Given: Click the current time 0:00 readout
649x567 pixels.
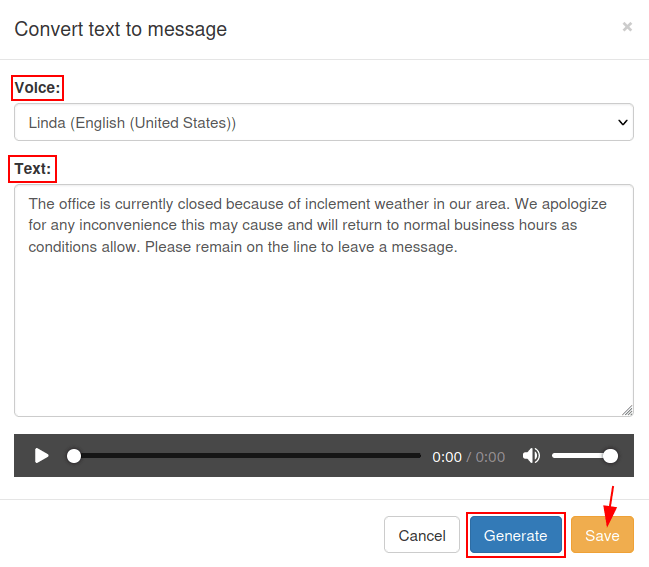Looking at the screenshot, I should click(447, 457).
